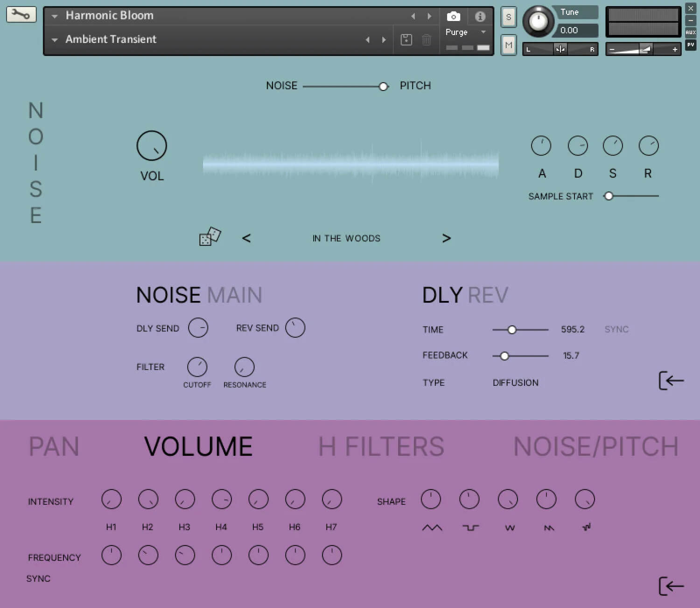Select the triangle wave shape icon
Viewport: 700px width, 608px height.
point(432,528)
